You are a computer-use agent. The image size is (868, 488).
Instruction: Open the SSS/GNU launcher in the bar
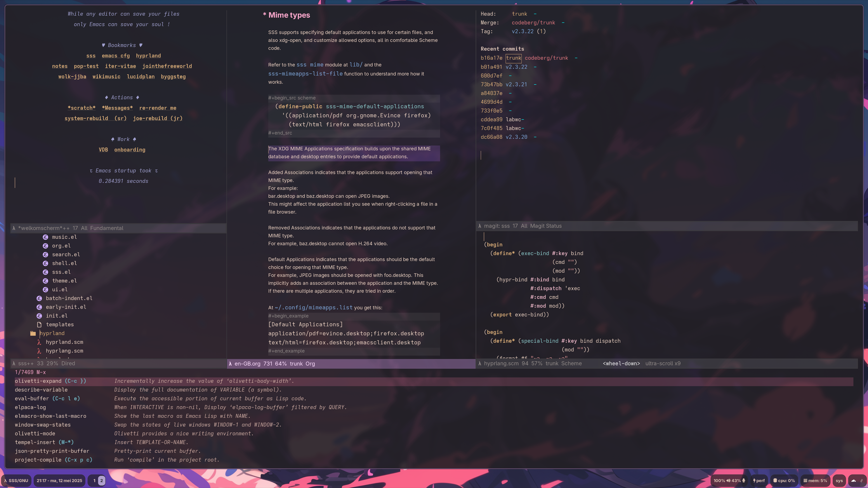point(16,481)
